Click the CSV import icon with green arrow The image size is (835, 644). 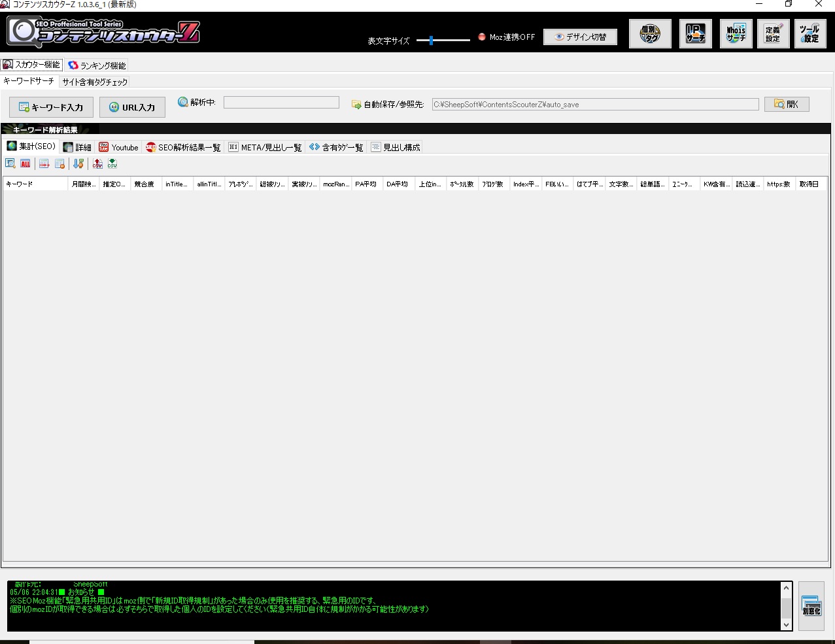coord(112,164)
